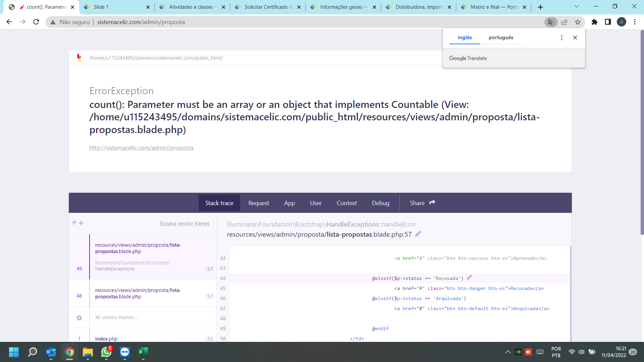The height and width of the screenshot is (362, 644).
Task: Click the browser profile avatar
Action: 622,22
